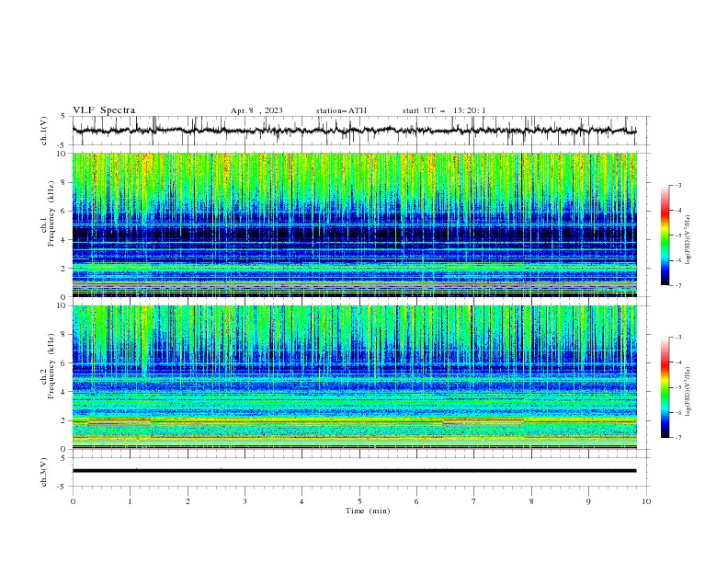Click the time axis tick label '8'
The width and height of the screenshot is (728, 563).
[531, 501]
